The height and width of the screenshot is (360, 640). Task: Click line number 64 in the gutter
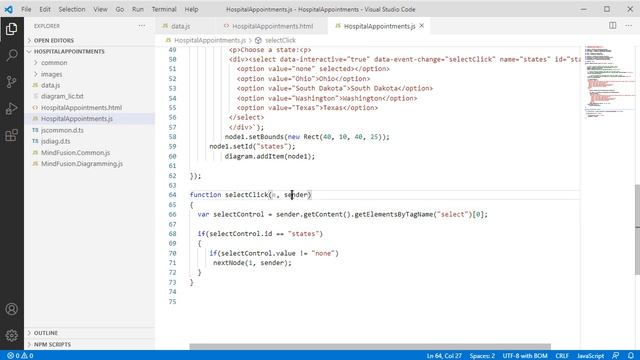click(172, 195)
